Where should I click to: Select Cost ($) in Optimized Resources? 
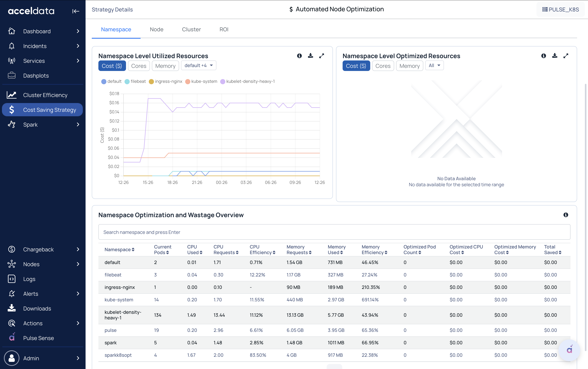tap(356, 66)
